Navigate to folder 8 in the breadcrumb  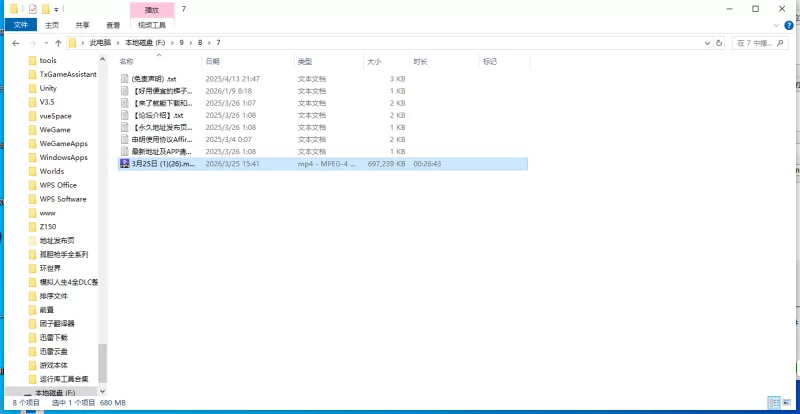point(200,43)
